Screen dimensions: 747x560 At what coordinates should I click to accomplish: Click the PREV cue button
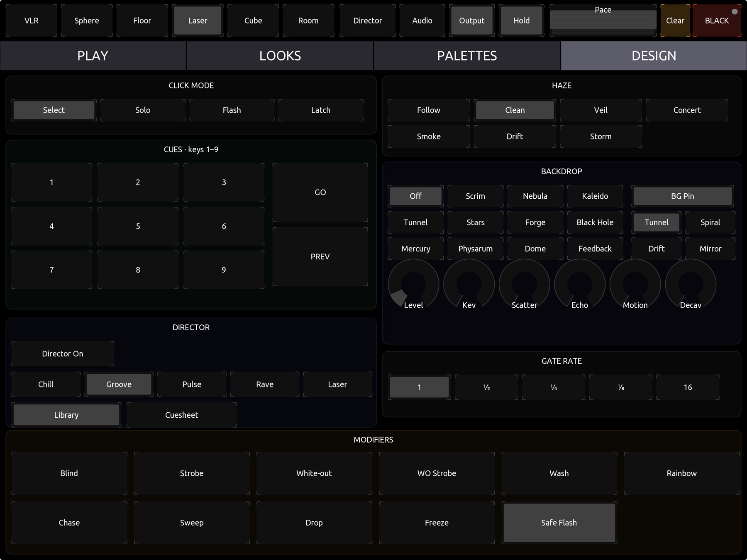[x=320, y=256]
